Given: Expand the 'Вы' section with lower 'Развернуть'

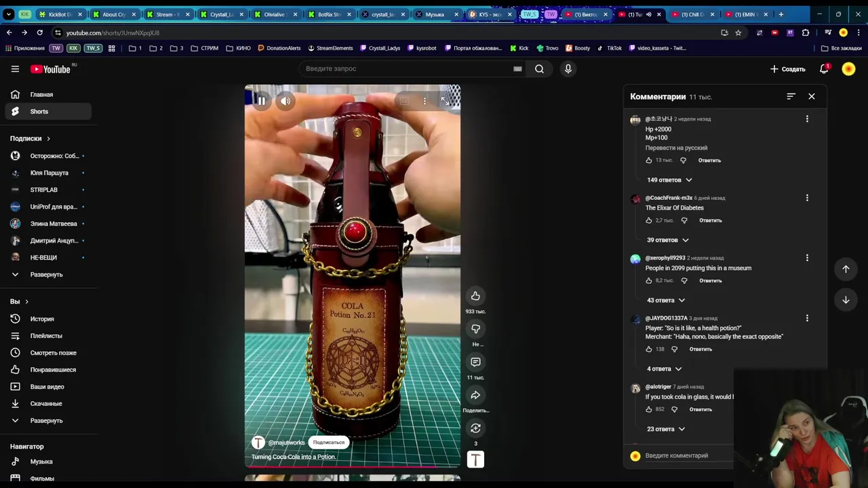Looking at the screenshot, I should point(47,420).
